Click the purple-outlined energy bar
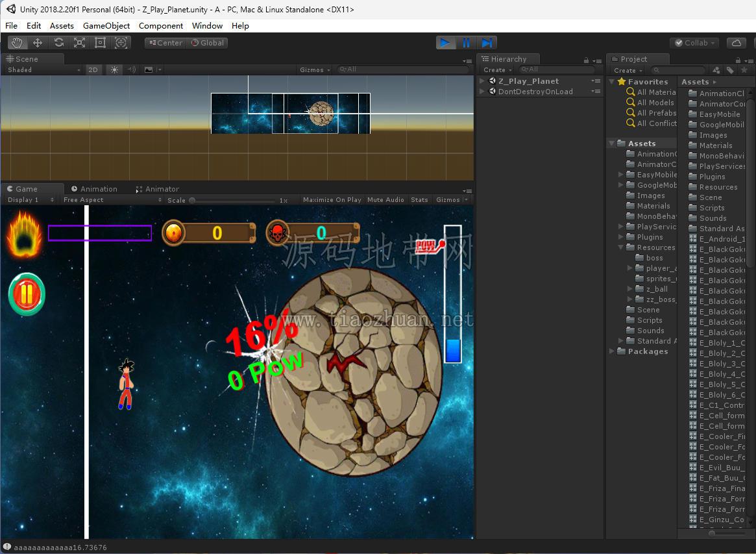The width and height of the screenshot is (756, 554). 100,233
